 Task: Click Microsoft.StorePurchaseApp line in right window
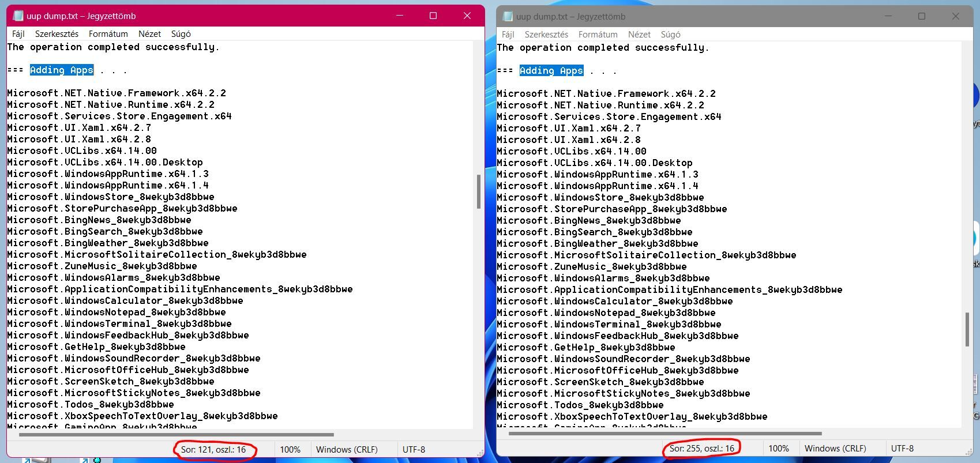tap(612, 209)
